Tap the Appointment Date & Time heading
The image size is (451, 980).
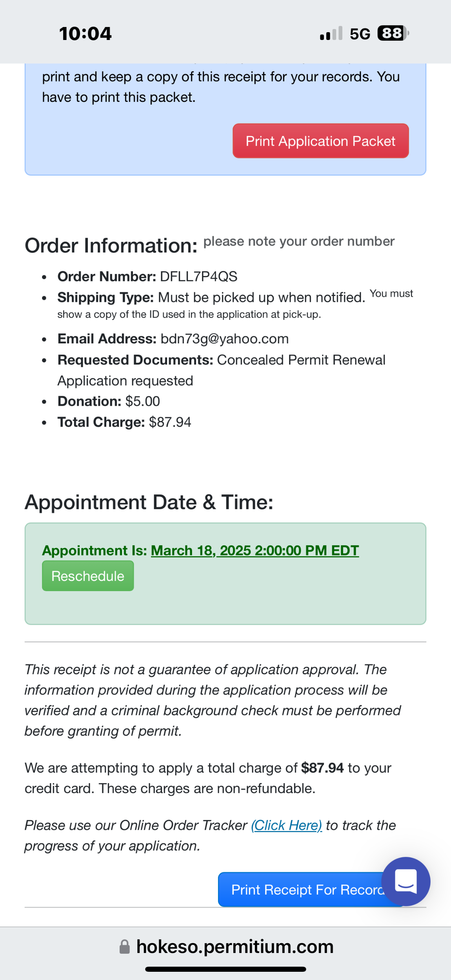click(x=149, y=502)
